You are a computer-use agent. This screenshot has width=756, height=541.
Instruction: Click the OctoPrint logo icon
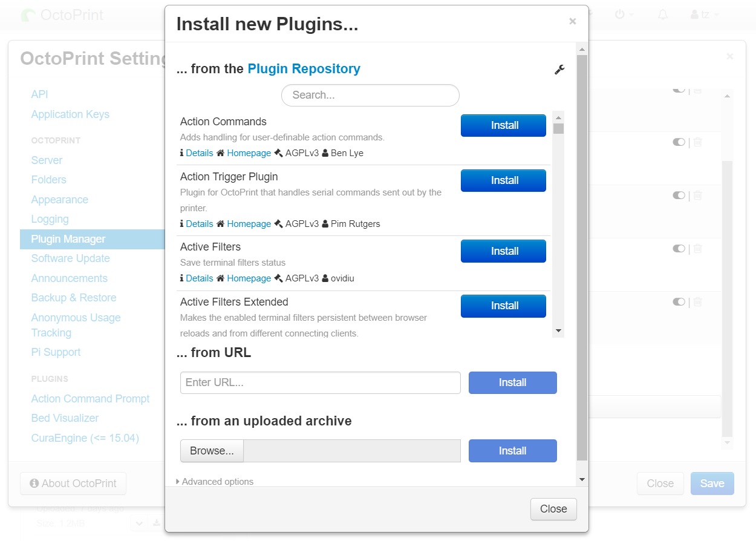click(28, 15)
